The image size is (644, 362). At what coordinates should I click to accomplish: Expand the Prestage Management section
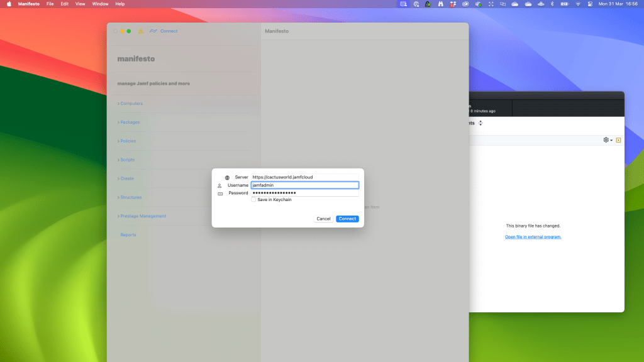point(143,216)
